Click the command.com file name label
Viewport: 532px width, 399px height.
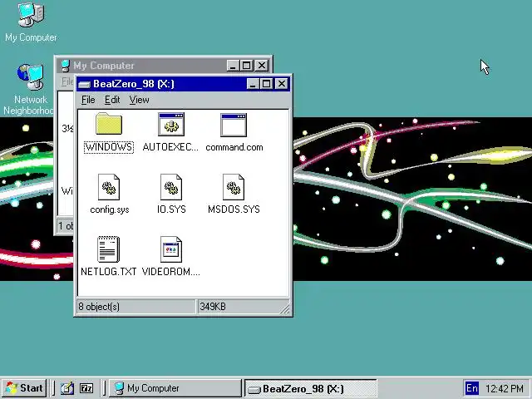point(234,147)
